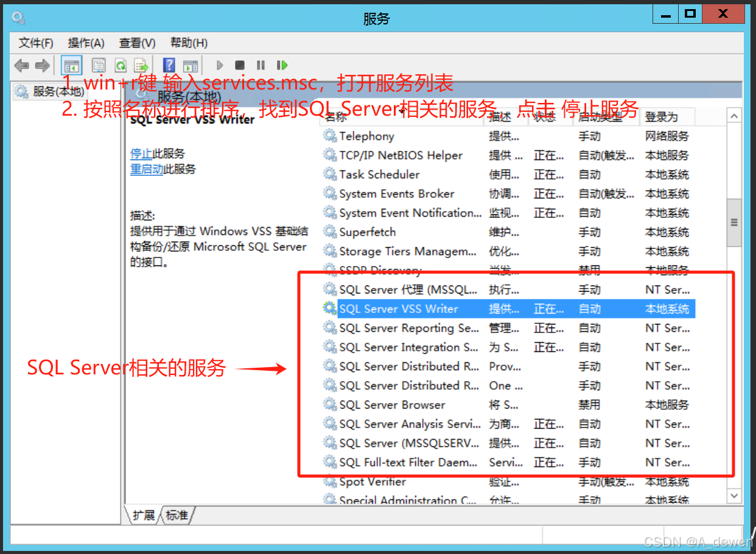
Task: Click the gear icon beside SQL Server Analysis Services
Action: coord(330,424)
